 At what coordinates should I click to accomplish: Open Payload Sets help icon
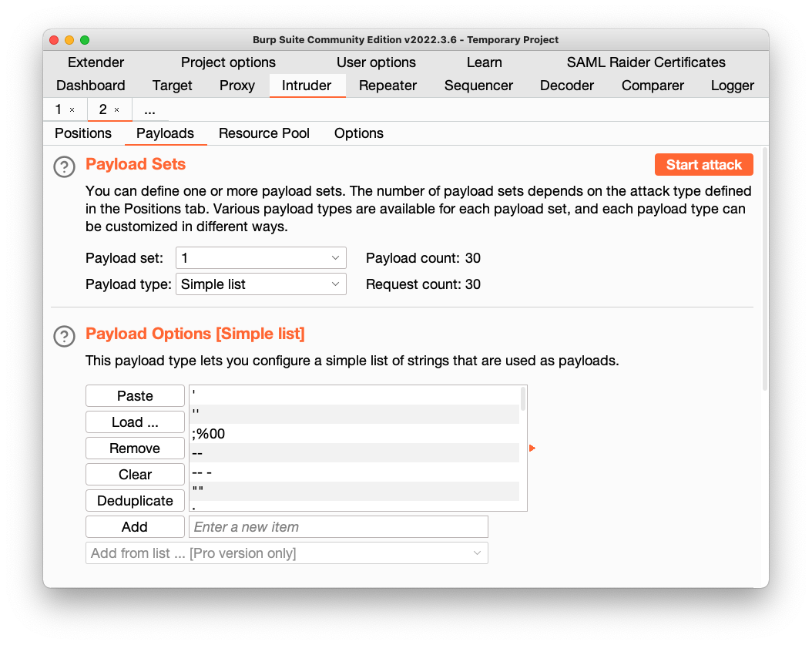pyautogui.click(x=64, y=166)
